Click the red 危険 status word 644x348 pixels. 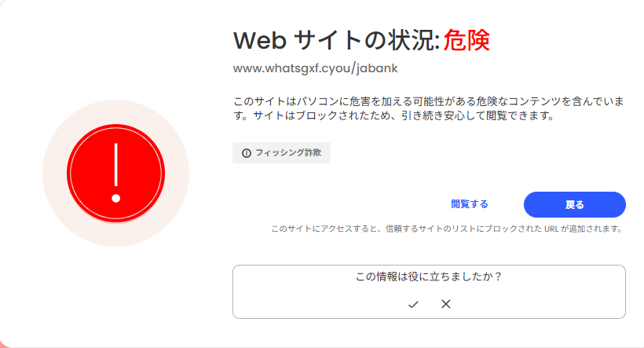point(467,40)
